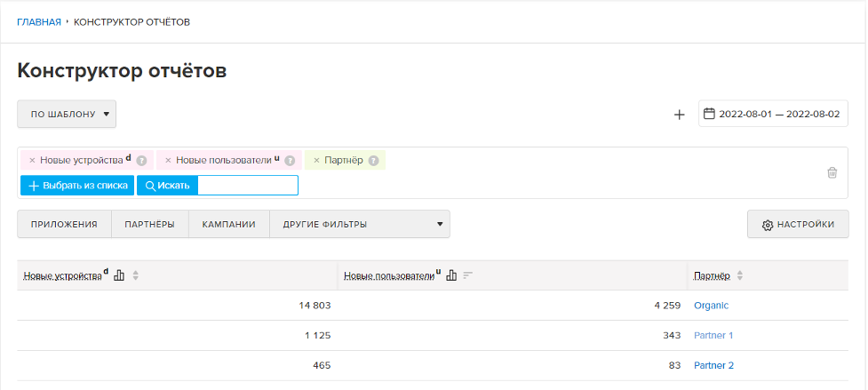Click the Выбрать из списка button
Viewport: 868px width, 390px height.
click(x=77, y=186)
